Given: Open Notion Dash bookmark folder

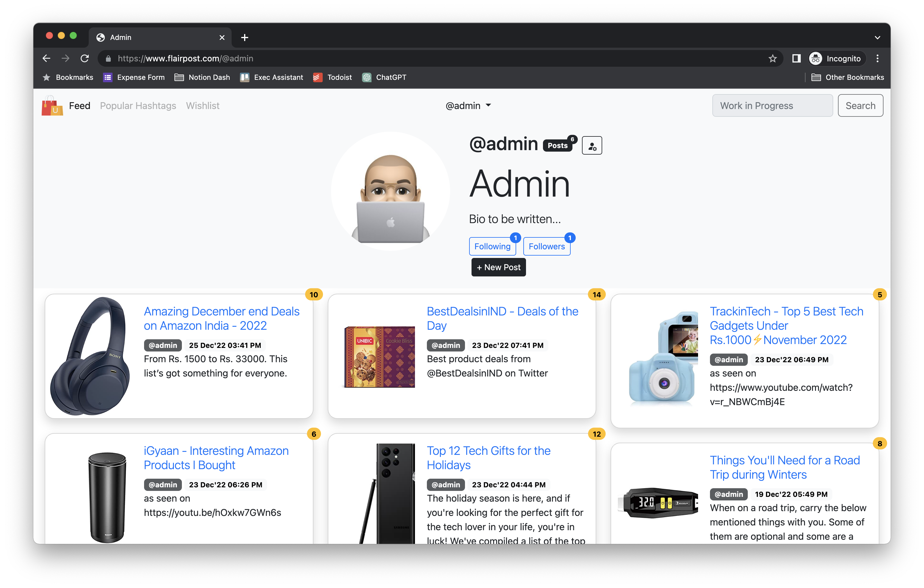Looking at the screenshot, I should tap(202, 77).
